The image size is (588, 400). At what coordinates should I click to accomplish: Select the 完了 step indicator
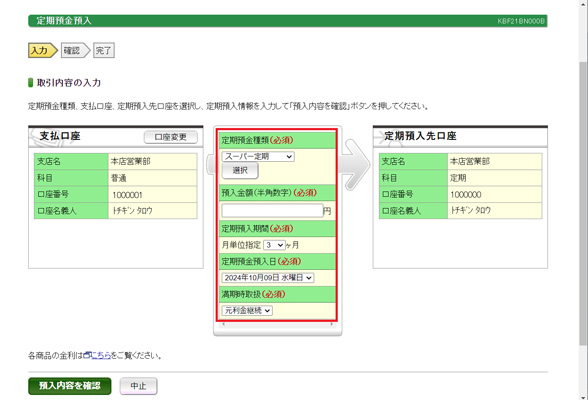coord(104,50)
